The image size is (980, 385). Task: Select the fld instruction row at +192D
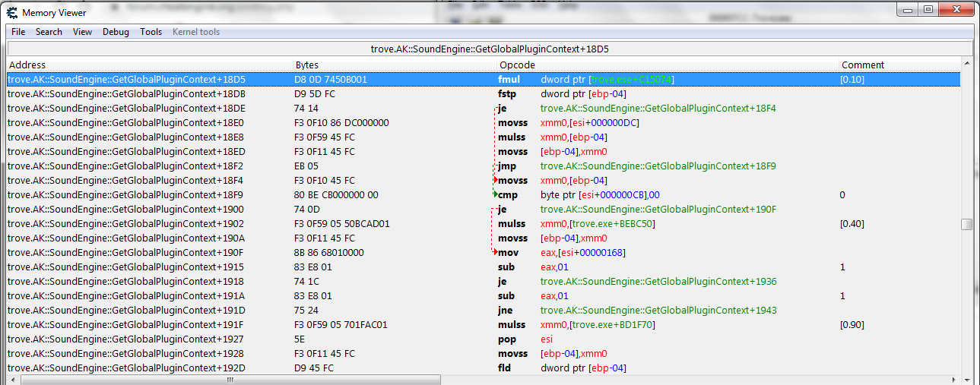pos(483,368)
